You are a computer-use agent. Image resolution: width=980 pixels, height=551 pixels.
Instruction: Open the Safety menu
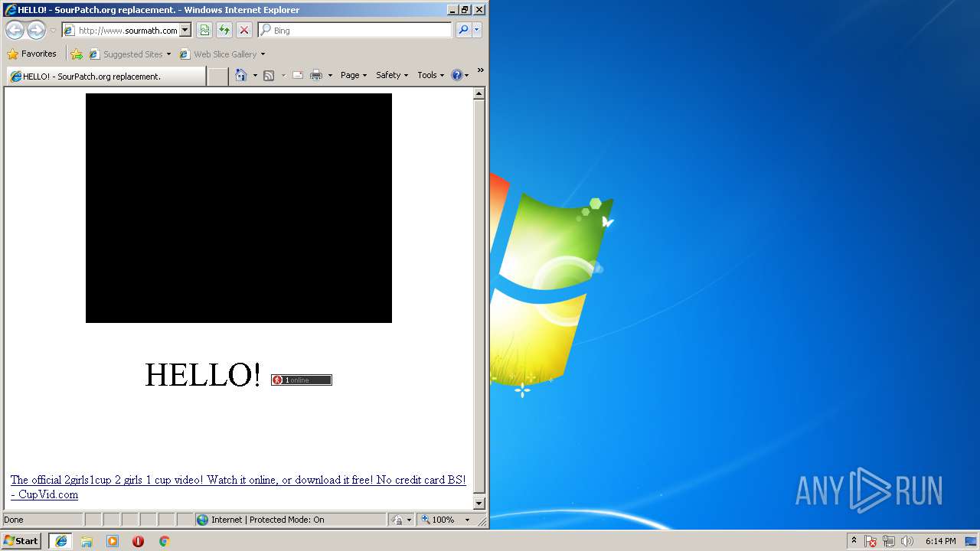pyautogui.click(x=392, y=75)
